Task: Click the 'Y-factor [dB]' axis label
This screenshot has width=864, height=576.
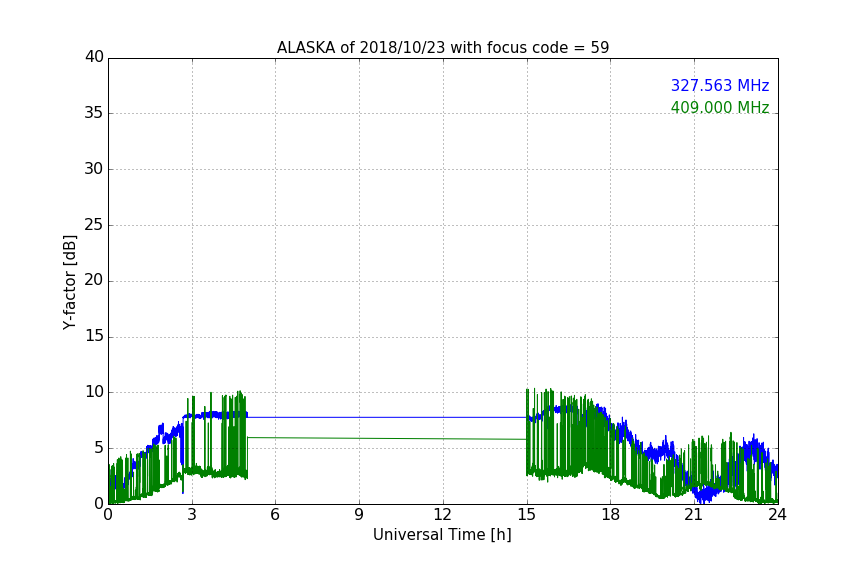Action: pos(69,282)
